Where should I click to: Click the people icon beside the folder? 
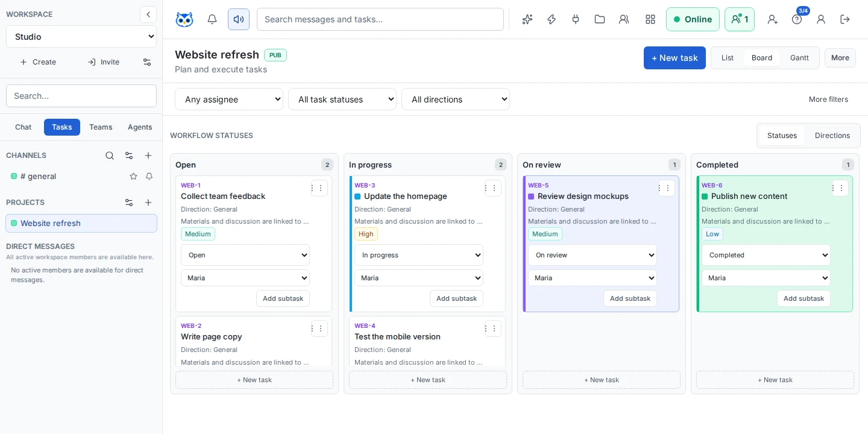click(x=624, y=19)
